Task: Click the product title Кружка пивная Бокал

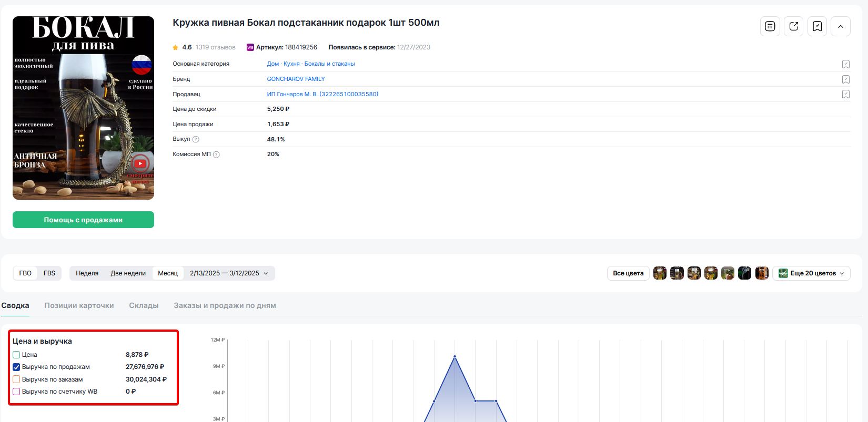Action: [x=306, y=23]
